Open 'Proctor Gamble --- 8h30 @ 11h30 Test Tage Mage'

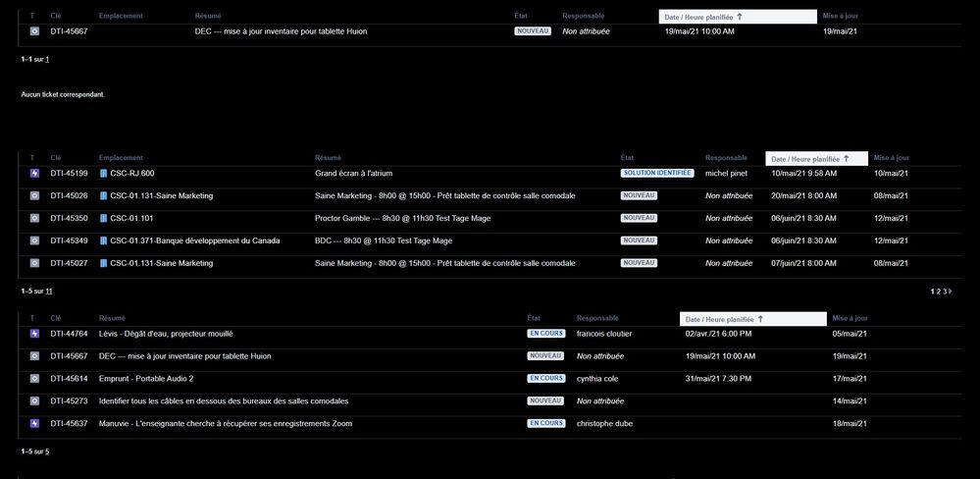[x=402, y=218]
